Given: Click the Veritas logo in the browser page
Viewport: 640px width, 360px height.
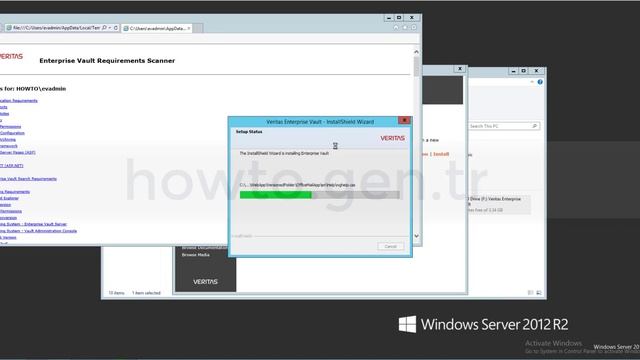Looking at the screenshot, I should tap(11, 56).
